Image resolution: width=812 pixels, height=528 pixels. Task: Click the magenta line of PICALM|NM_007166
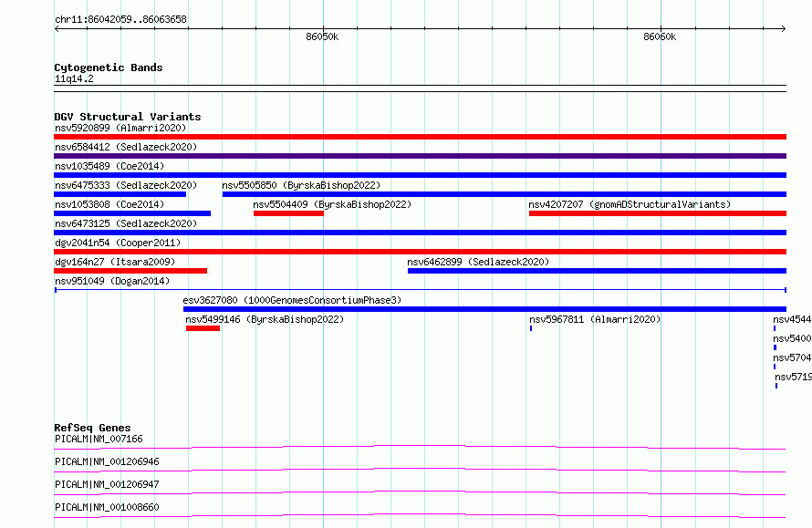pyautogui.click(x=420, y=447)
